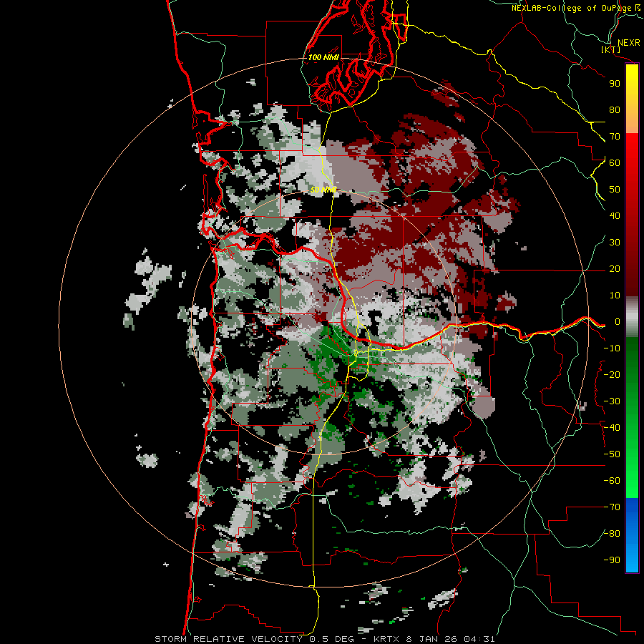Pick the gray zero-velocity color bar segment
This screenshot has width=644, height=644.
click(632, 317)
